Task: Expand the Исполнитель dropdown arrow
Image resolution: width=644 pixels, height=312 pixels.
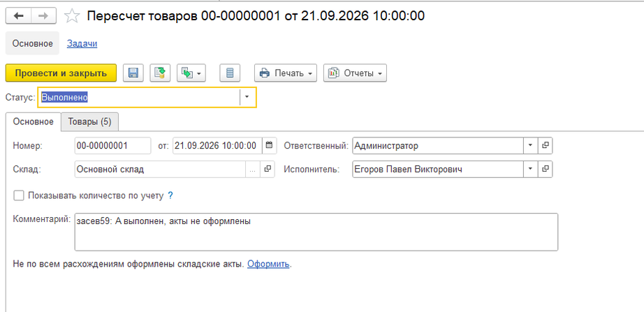Action: pyautogui.click(x=530, y=169)
